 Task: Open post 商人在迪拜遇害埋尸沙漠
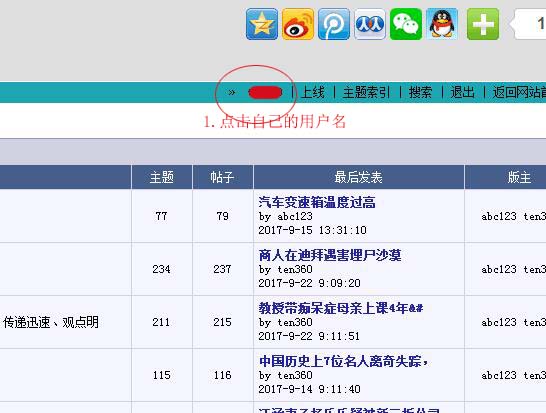coord(330,255)
